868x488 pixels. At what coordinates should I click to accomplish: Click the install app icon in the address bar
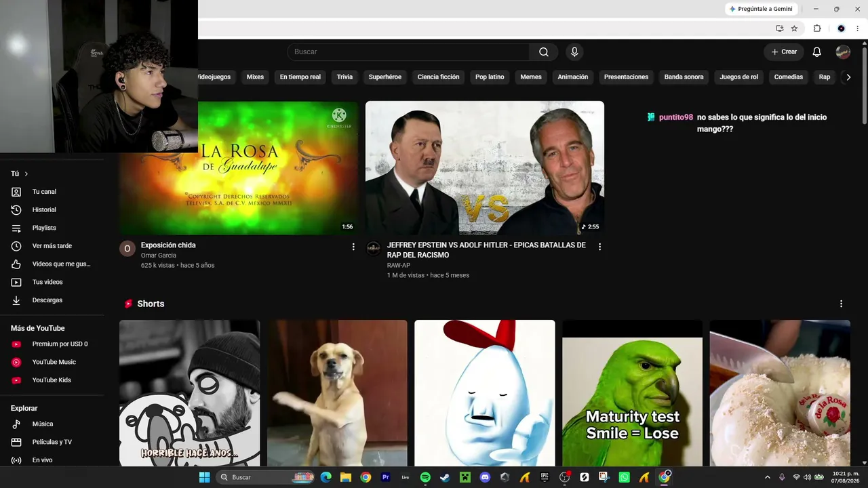(x=780, y=28)
